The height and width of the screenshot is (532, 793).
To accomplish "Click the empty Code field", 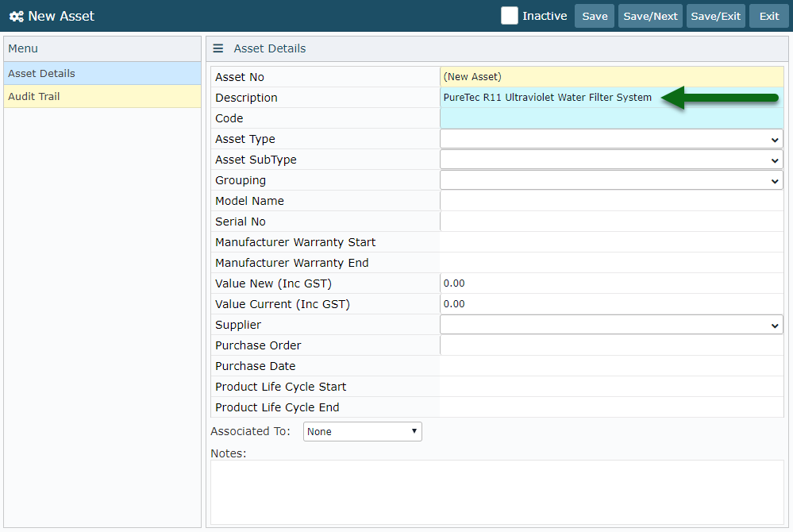I will [611, 118].
